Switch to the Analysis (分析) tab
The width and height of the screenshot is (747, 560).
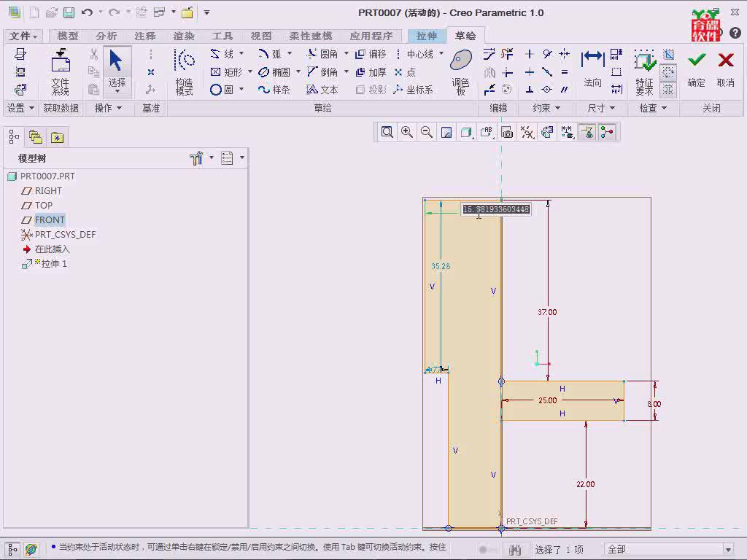pyautogui.click(x=107, y=36)
